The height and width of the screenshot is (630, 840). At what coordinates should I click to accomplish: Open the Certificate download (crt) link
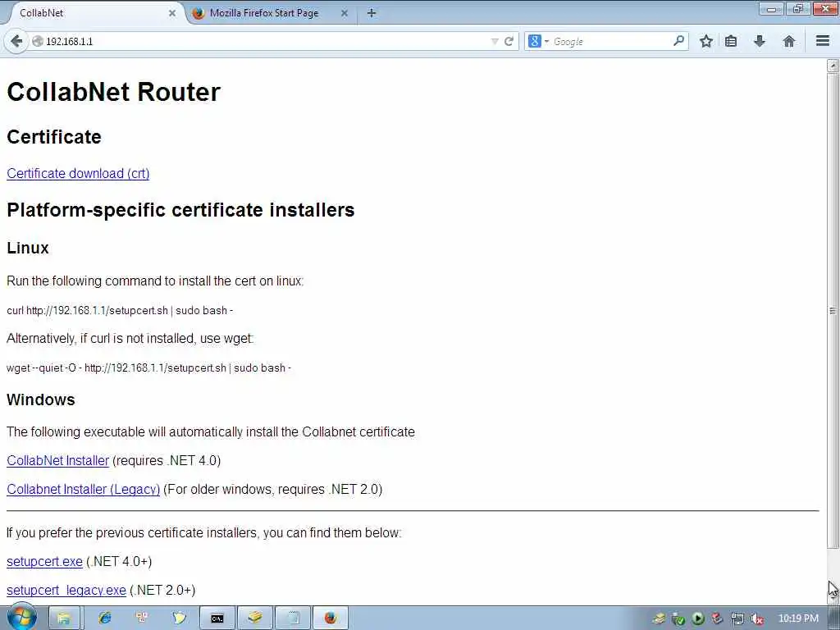click(x=78, y=174)
